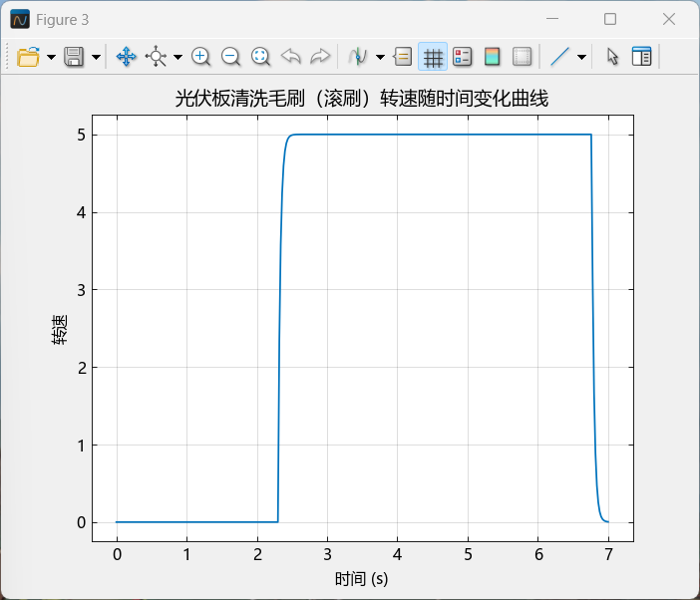Toggle the legend display icon
The image size is (700, 600).
(462, 57)
